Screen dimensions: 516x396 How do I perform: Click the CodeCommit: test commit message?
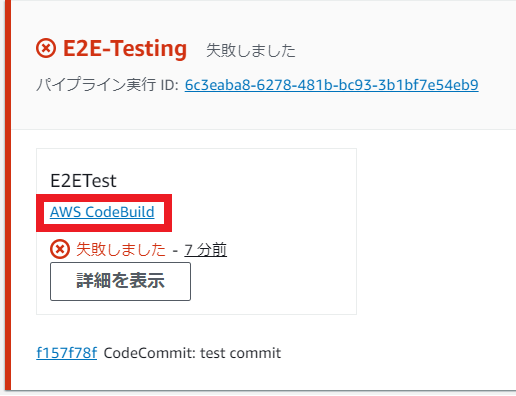click(192, 353)
